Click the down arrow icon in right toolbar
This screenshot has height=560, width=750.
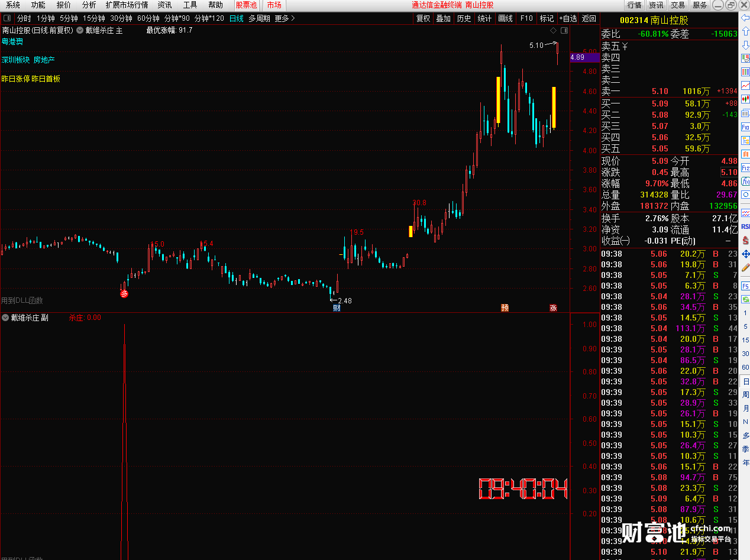[745, 44]
